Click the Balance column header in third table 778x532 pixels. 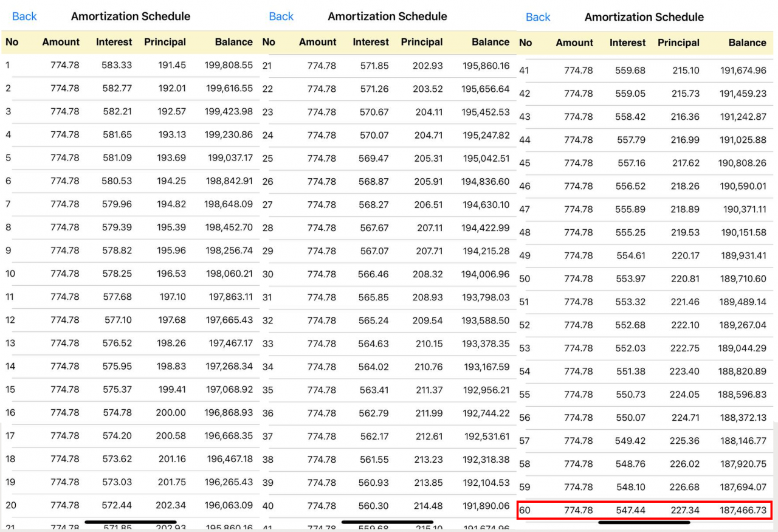click(x=747, y=43)
